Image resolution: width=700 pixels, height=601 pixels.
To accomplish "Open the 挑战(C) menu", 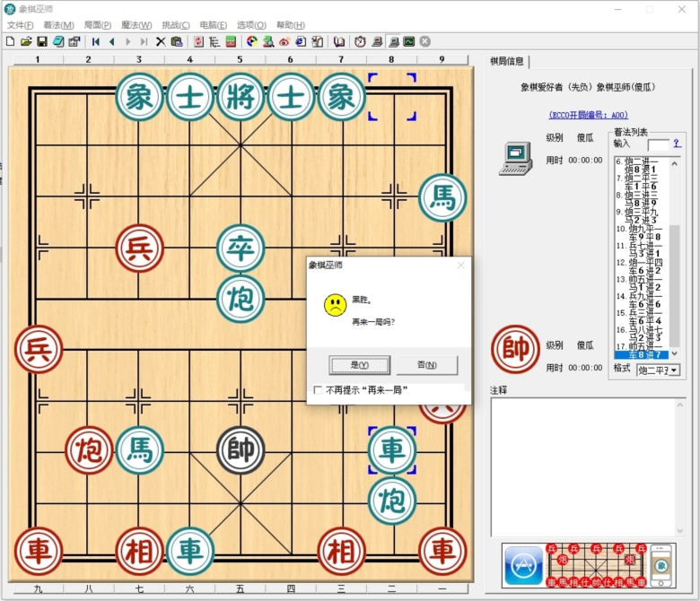I will pyautogui.click(x=175, y=25).
